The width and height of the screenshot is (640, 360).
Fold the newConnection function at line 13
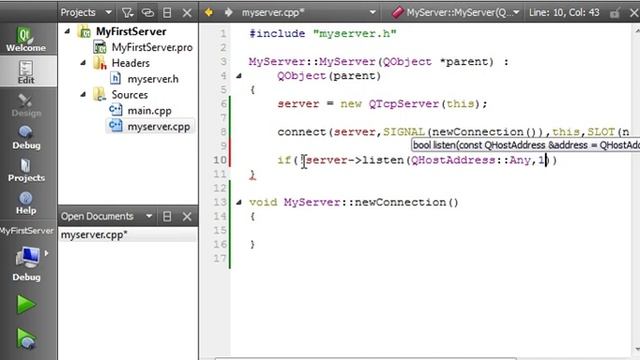[x=239, y=202]
